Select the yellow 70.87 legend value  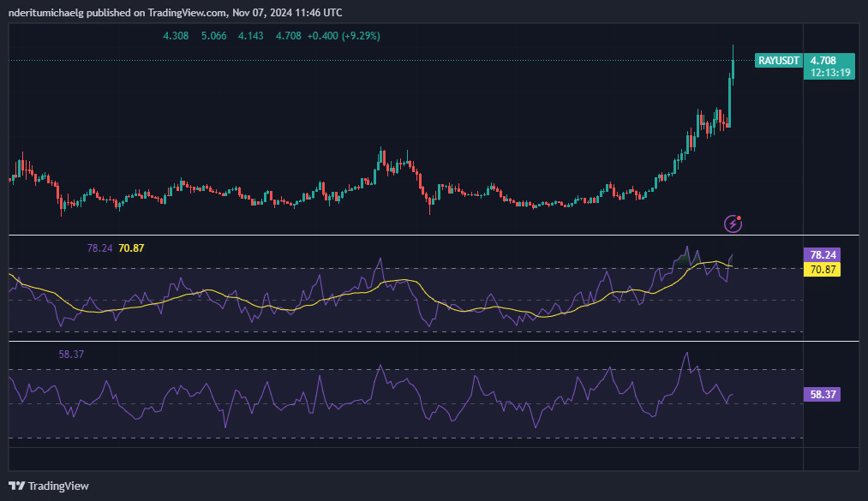point(131,248)
